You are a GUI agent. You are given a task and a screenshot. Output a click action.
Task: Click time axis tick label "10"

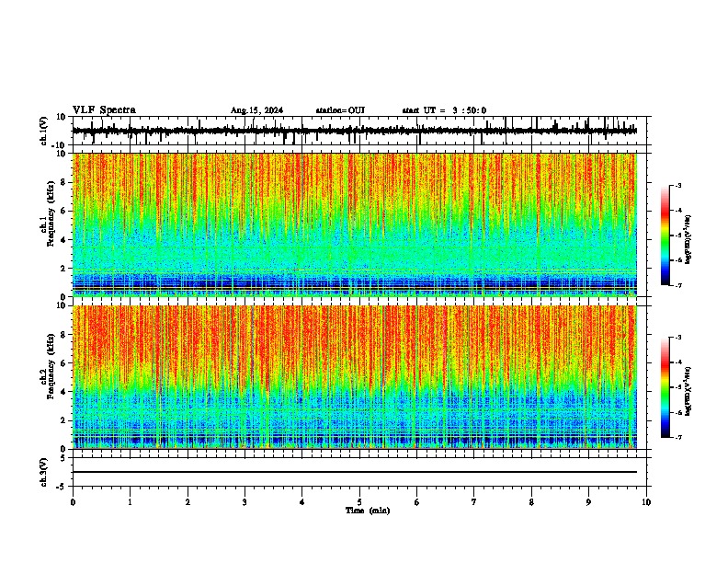tap(646, 502)
